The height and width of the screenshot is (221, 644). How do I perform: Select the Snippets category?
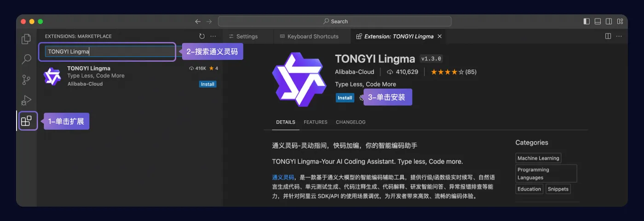(x=558, y=189)
